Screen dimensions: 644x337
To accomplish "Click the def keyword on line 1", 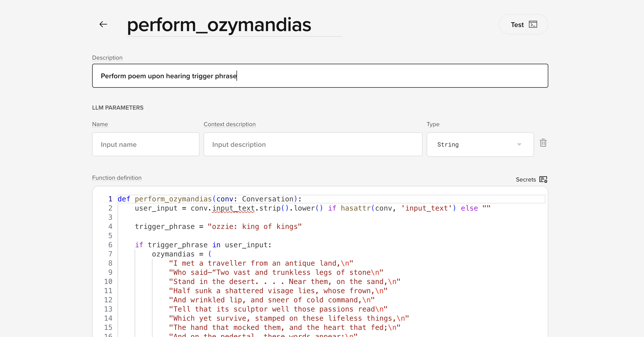I will (124, 199).
